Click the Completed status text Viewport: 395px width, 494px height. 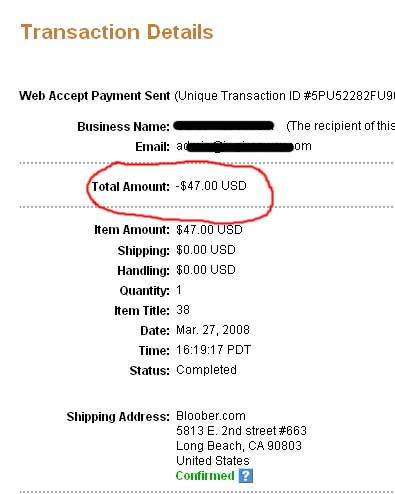pos(206,370)
